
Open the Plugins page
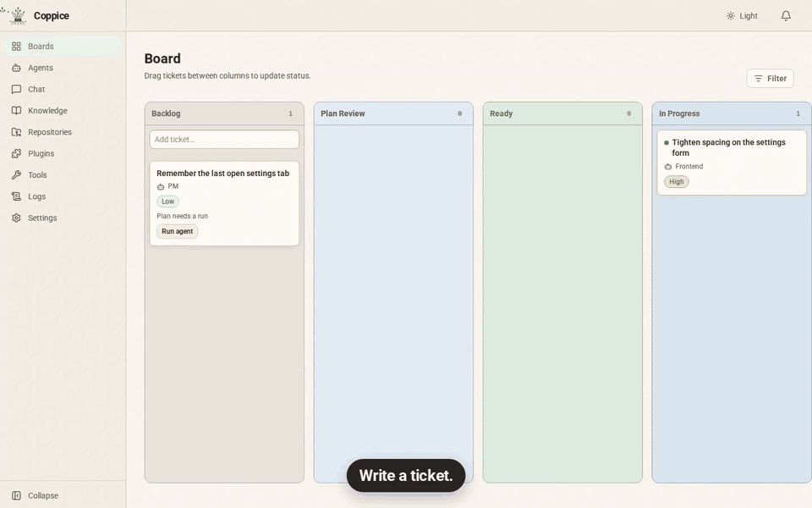point(63,153)
